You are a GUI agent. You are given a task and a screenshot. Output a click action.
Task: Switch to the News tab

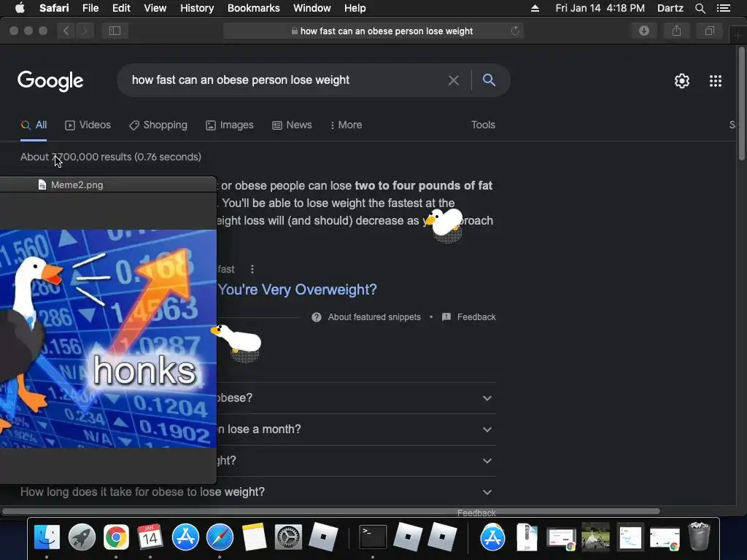[x=292, y=125]
